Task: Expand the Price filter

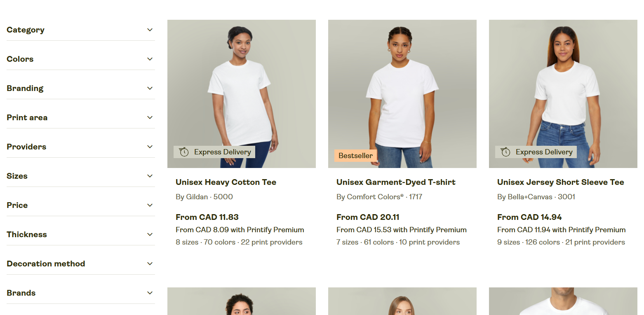Action: point(81,205)
